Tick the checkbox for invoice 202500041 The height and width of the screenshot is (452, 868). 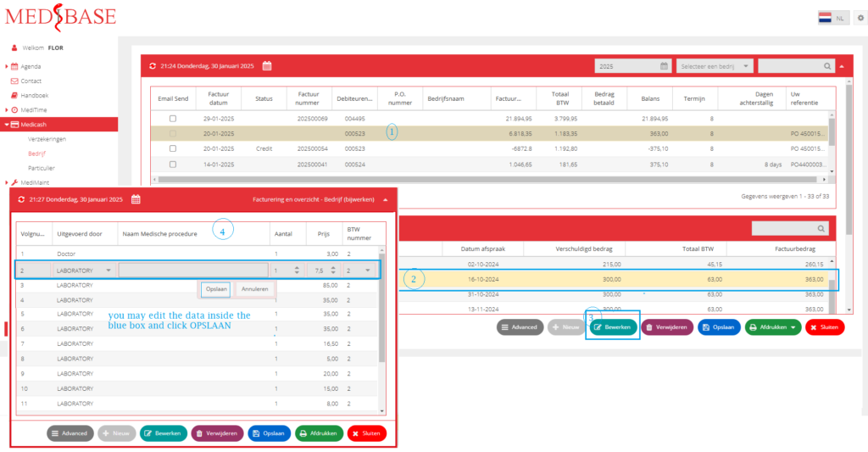(x=173, y=165)
